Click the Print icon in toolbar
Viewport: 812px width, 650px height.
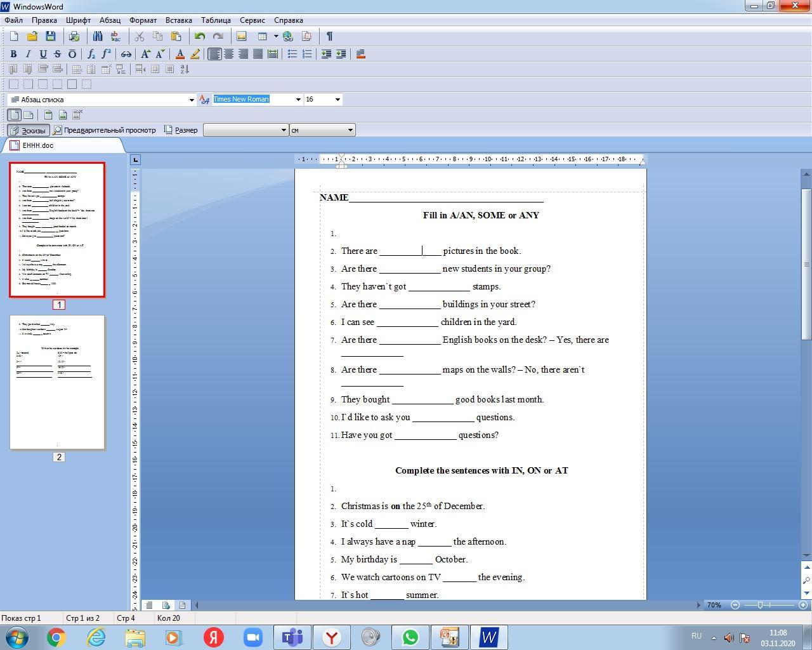pyautogui.click(x=74, y=36)
